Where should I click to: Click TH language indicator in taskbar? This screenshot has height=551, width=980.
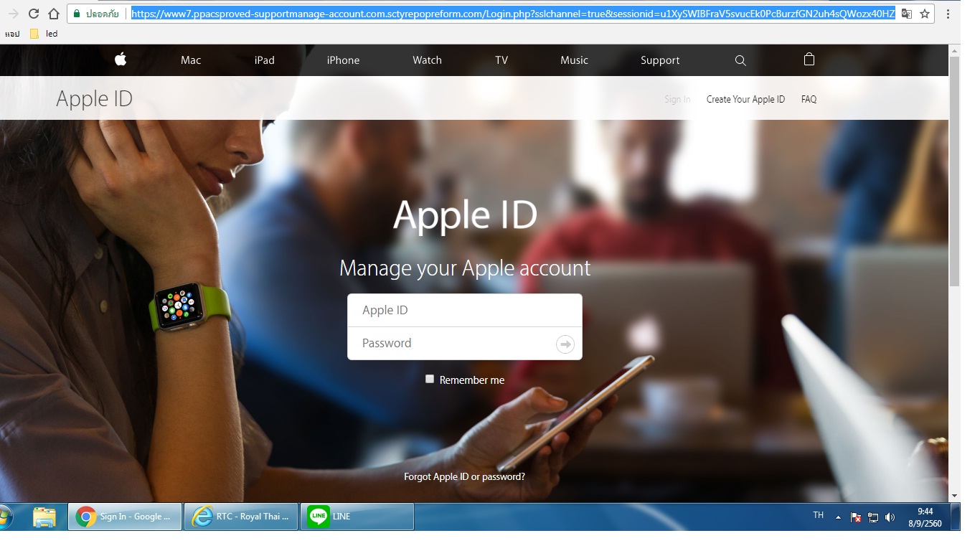818,515
